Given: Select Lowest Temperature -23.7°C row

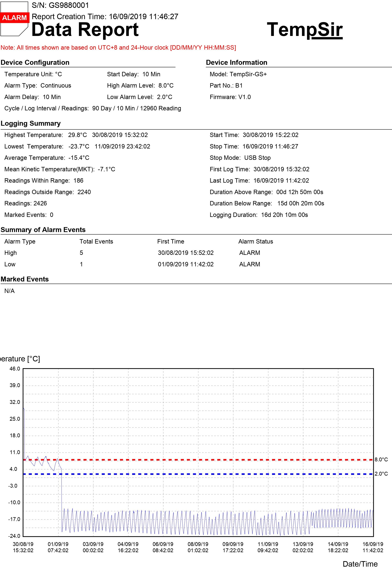Looking at the screenshot, I should pos(77,146).
